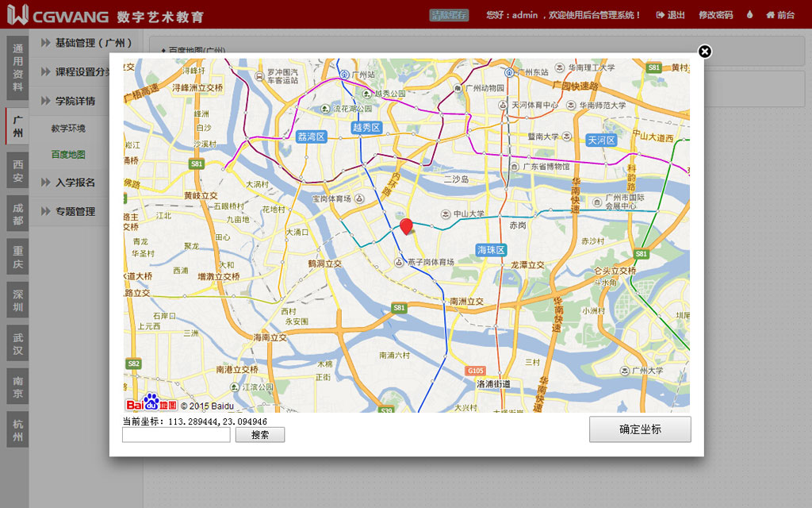Log out via the 退出 link
The width and height of the screenshot is (812, 508).
[671, 15]
